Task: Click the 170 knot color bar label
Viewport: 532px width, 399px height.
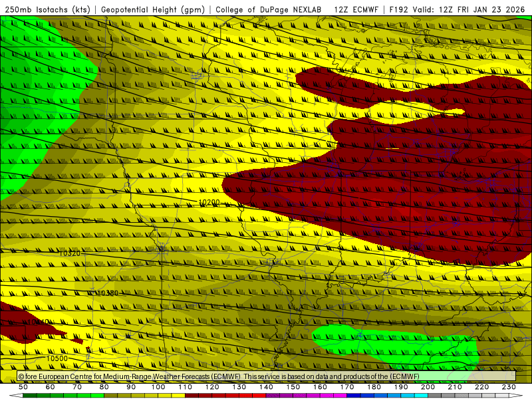Action: pyautogui.click(x=347, y=387)
